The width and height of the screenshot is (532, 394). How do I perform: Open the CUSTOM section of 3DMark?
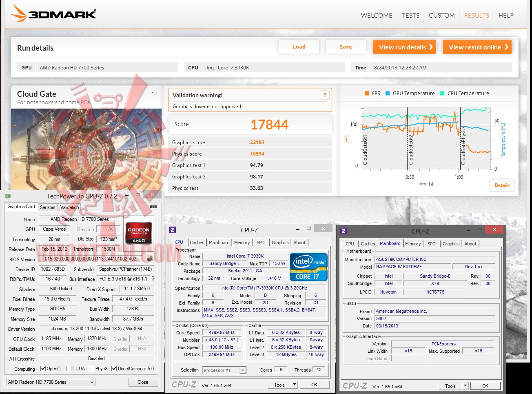441,15
